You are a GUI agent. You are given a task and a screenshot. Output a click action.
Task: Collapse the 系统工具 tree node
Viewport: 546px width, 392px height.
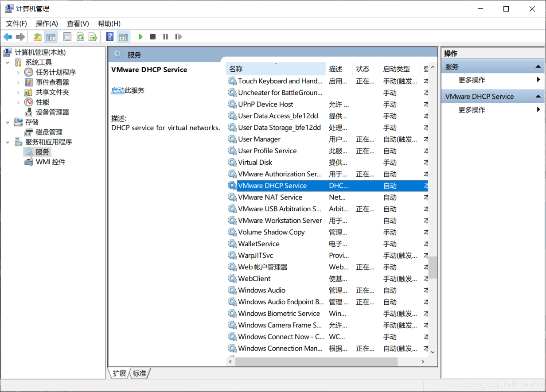click(8, 62)
